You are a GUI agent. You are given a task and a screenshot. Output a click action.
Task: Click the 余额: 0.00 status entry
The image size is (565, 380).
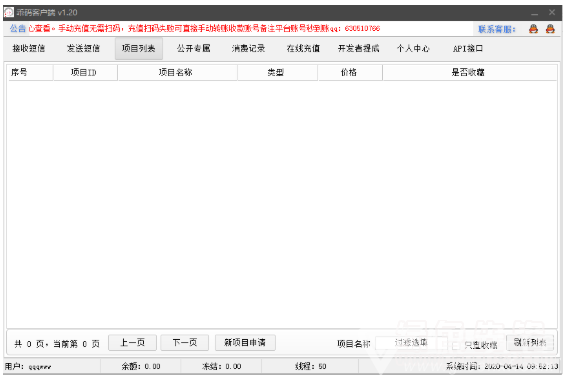pyautogui.click(x=141, y=367)
